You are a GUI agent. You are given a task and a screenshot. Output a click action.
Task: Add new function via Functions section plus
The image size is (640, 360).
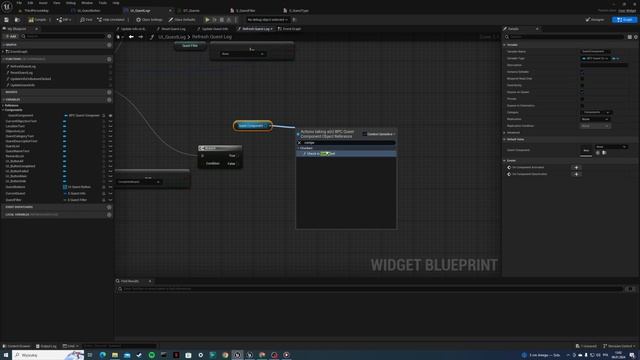[x=109, y=59]
